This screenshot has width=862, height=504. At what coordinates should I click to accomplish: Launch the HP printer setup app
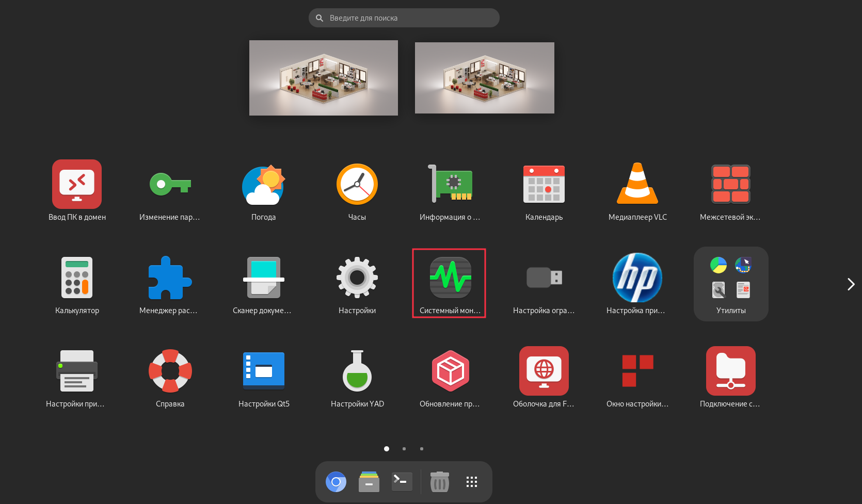click(x=637, y=279)
